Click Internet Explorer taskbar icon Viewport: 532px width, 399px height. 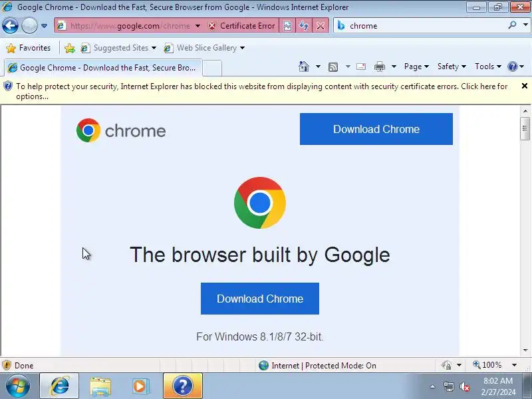pyautogui.click(x=59, y=386)
